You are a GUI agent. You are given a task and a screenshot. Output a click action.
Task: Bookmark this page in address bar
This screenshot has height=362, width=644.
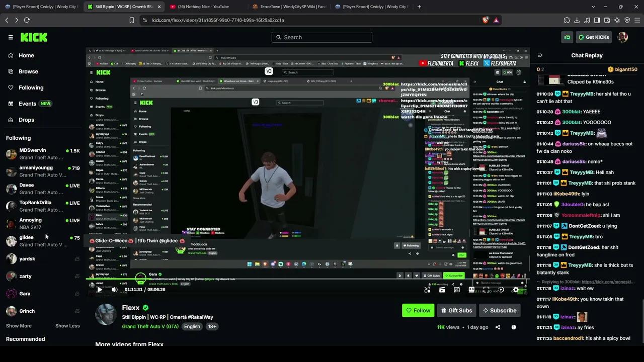pyautogui.click(x=132, y=20)
